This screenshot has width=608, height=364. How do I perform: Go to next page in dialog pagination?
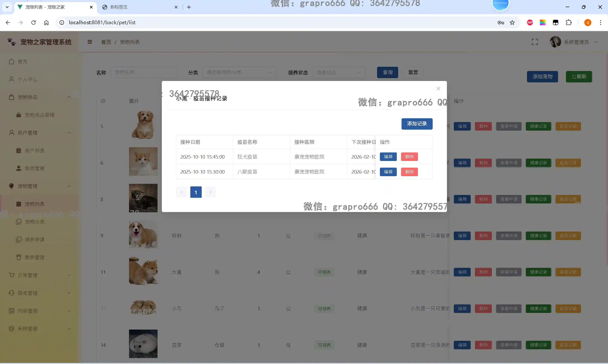210,192
